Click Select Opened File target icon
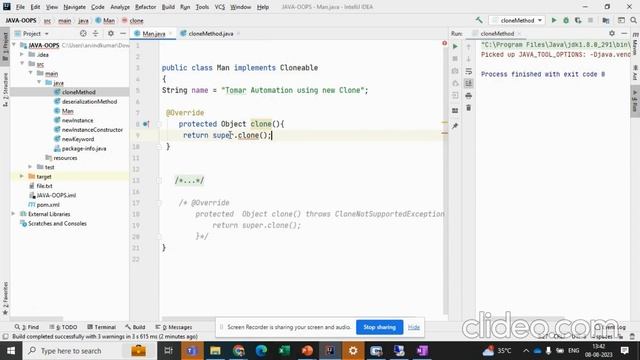Viewport: 640px width, 360px height. [x=83, y=33]
